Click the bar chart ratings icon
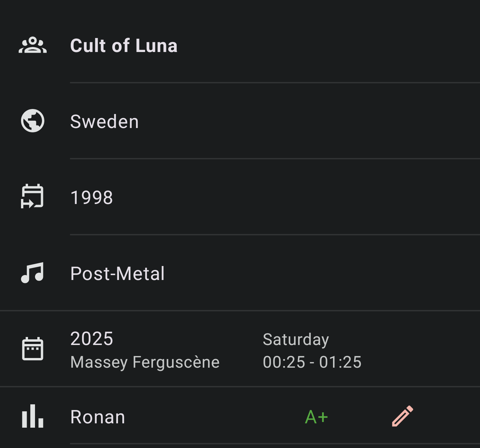This screenshot has height=448, width=480. coord(33,416)
